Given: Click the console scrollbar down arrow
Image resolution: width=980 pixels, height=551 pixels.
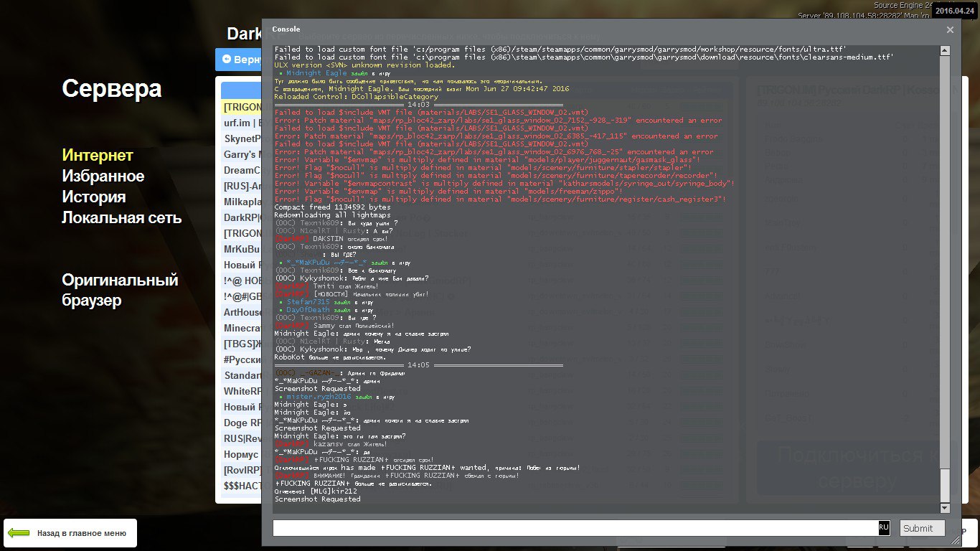Looking at the screenshot, I should coord(945,507).
